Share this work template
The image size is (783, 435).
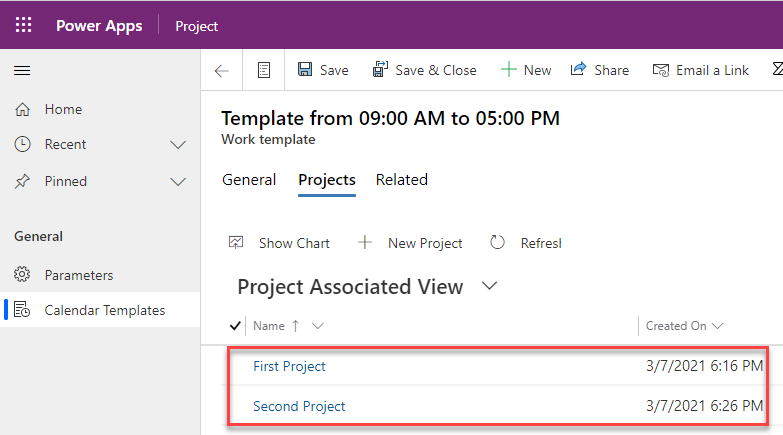tap(599, 70)
